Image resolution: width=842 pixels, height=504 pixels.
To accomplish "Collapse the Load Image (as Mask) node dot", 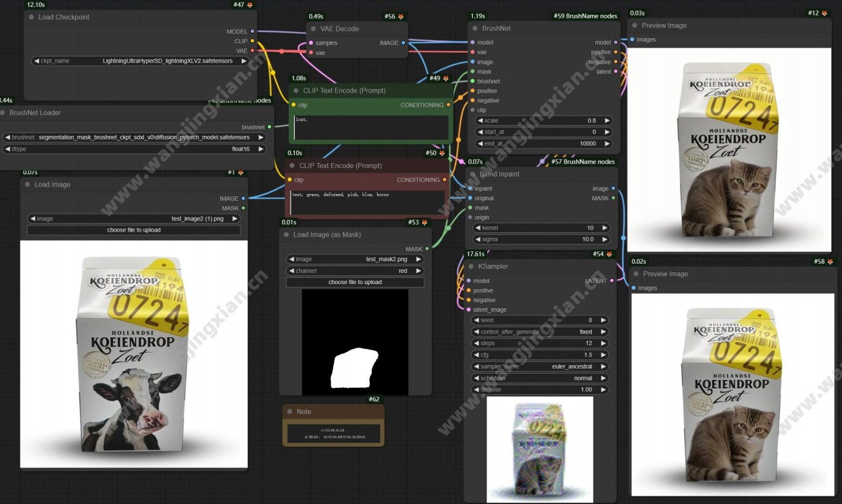I will (x=286, y=235).
